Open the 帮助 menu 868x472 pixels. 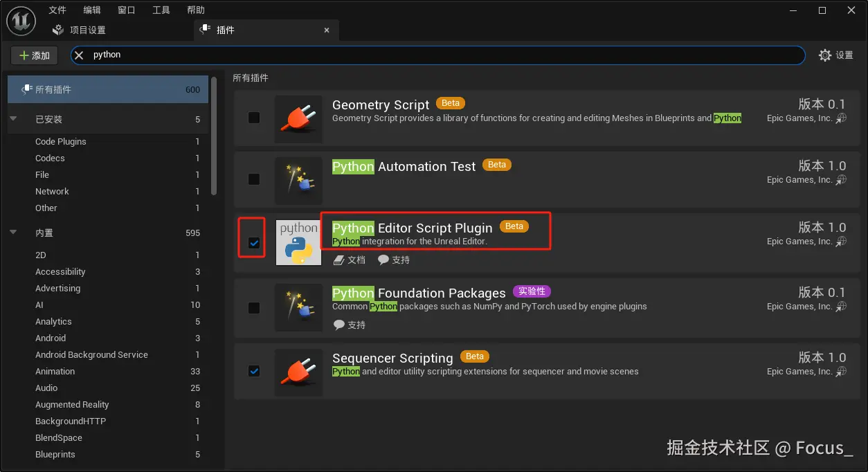click(196, 10)
